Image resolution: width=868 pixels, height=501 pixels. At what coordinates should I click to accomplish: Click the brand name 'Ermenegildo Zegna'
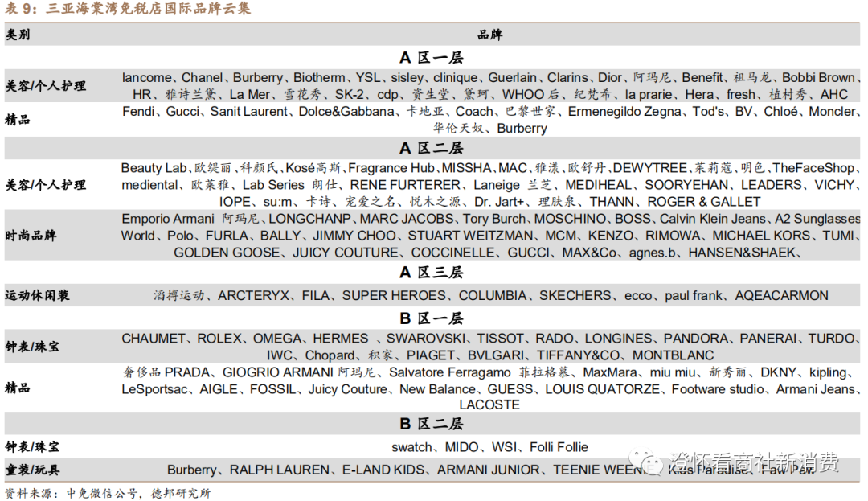tap(624, 111)
